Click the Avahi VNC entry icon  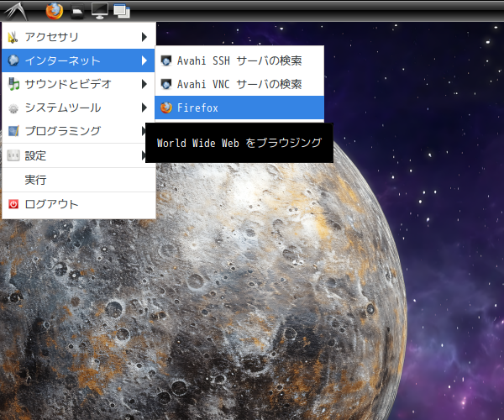166,84
